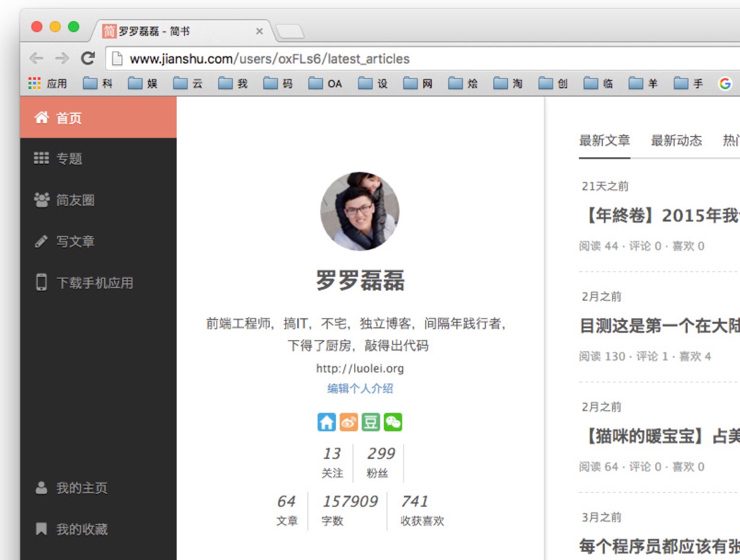Go back using the browser back arrow
The image size is (740, 560).
click(37, 59)
